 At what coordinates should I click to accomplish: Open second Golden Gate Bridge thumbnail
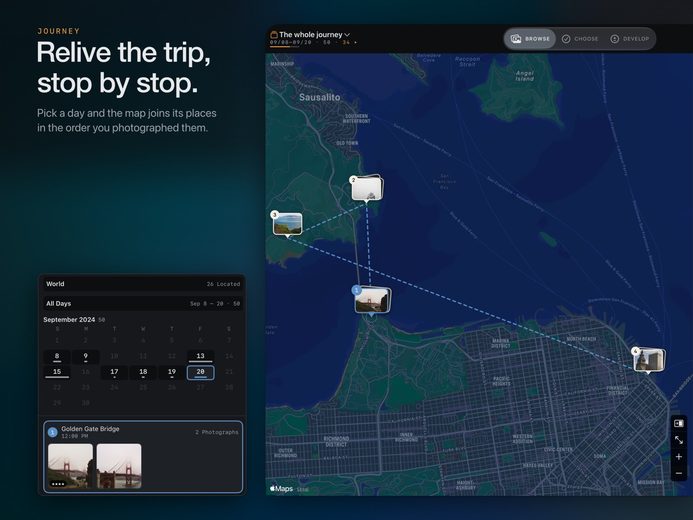point(119,466)
